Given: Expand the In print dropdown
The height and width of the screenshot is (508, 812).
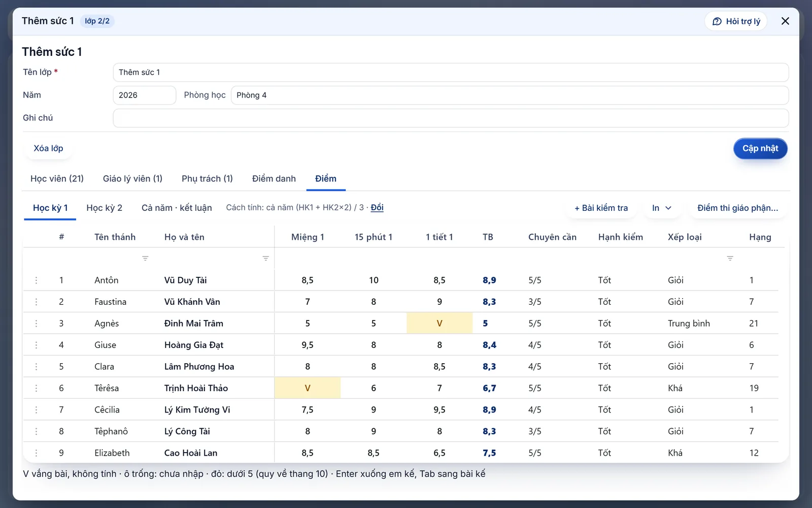Looking at the screenshot, I should coord(662,208).
